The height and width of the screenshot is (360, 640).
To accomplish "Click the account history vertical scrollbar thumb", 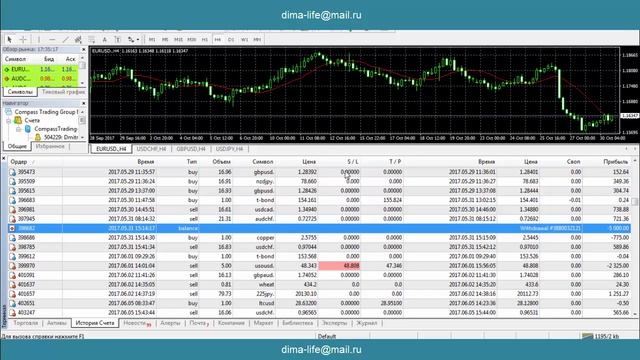I will tap(635, 202).
